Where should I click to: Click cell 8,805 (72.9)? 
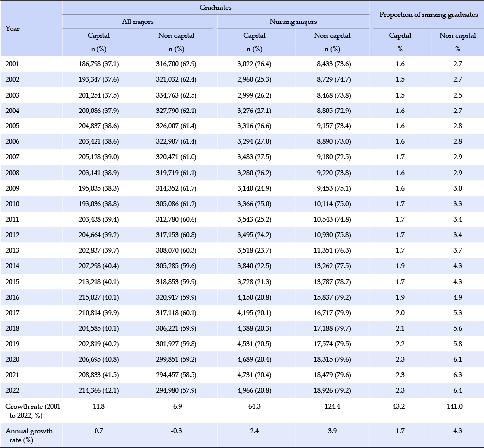(x=334, y=111)
